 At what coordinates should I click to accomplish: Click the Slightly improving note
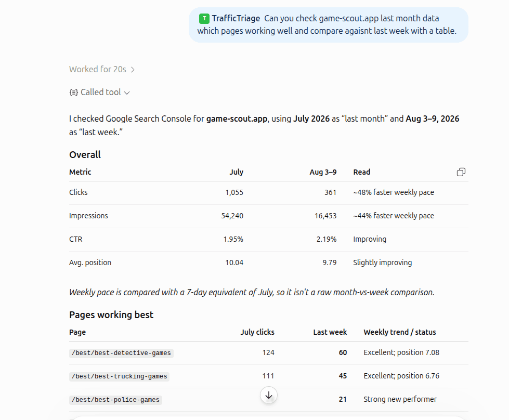(x=382, y=262)
